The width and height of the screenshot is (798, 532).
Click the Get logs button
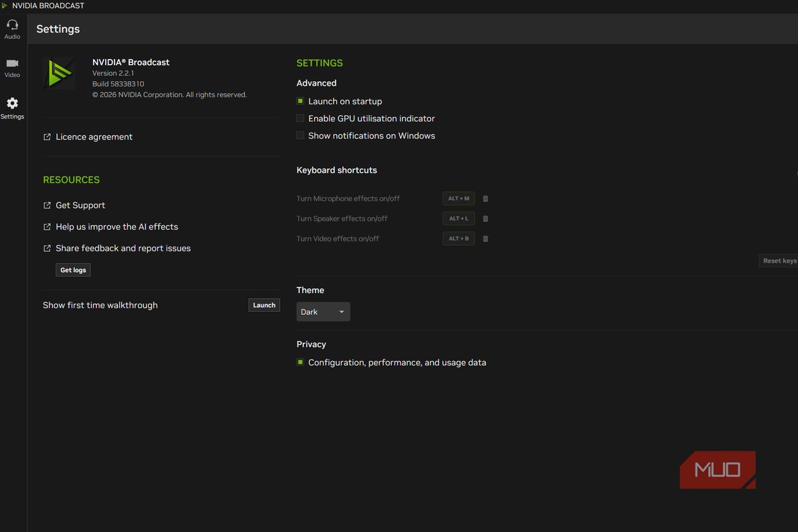pos(73,270)
